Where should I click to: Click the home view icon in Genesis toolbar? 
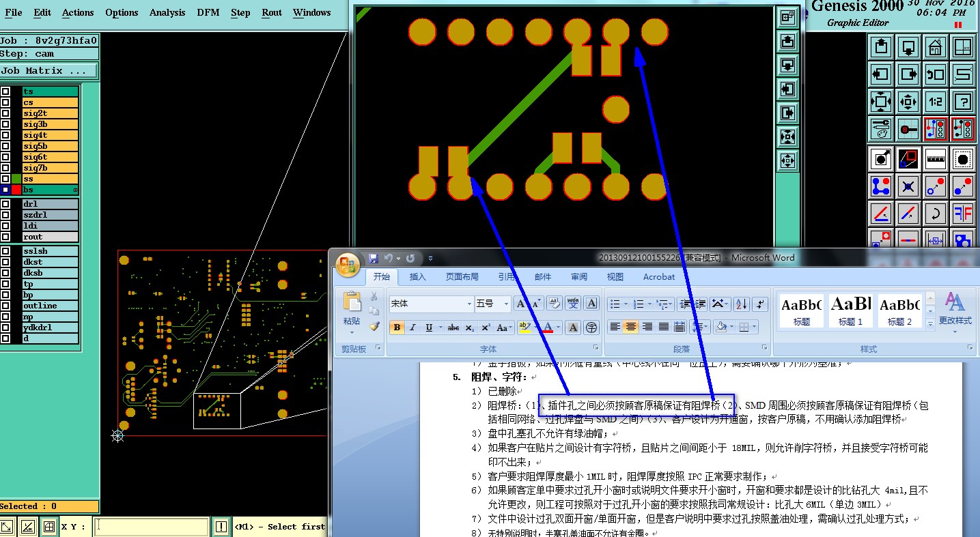point(936,47)
